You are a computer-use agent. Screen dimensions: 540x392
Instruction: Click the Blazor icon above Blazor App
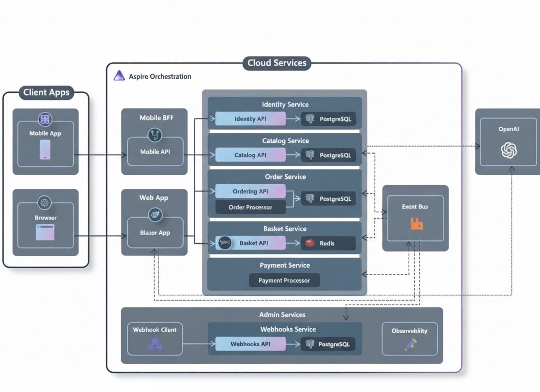(155, 215)
